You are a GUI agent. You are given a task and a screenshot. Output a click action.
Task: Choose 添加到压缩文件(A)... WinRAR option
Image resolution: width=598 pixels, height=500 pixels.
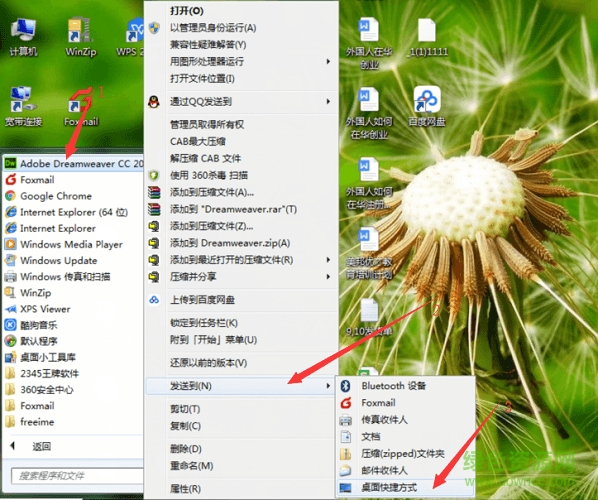[x=241, y=192]
